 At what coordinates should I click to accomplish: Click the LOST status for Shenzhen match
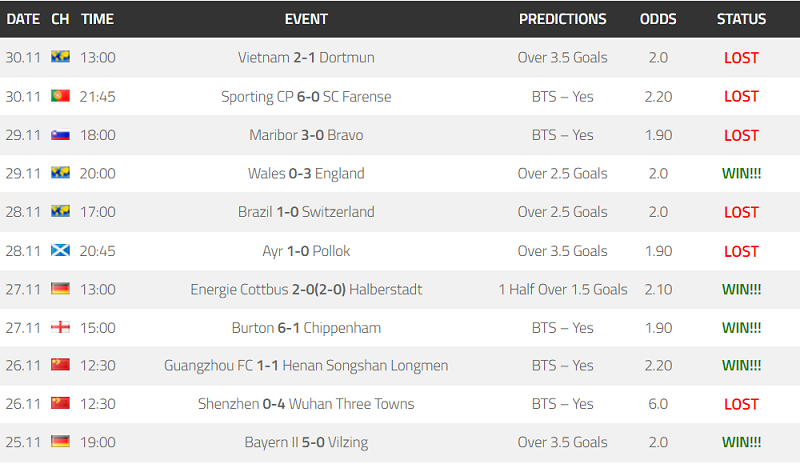[x=741, y=404]
